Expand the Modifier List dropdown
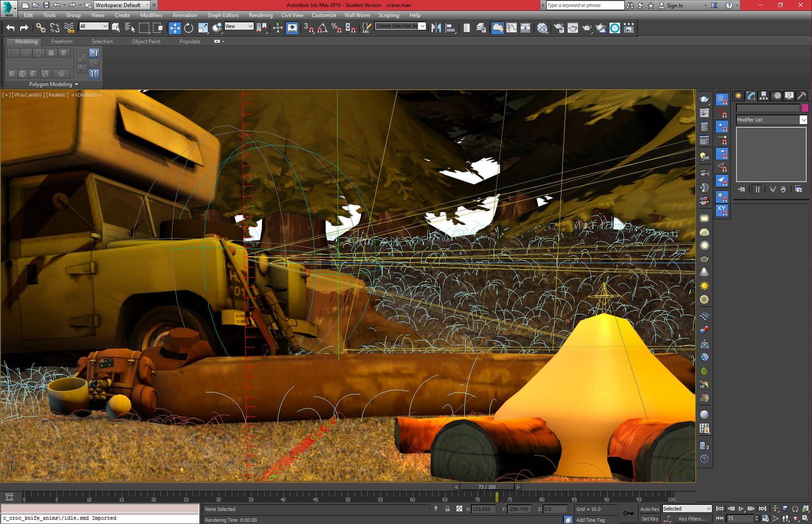Image resolution: width=812 pixels, height=524 pixels. click(772, 120)
